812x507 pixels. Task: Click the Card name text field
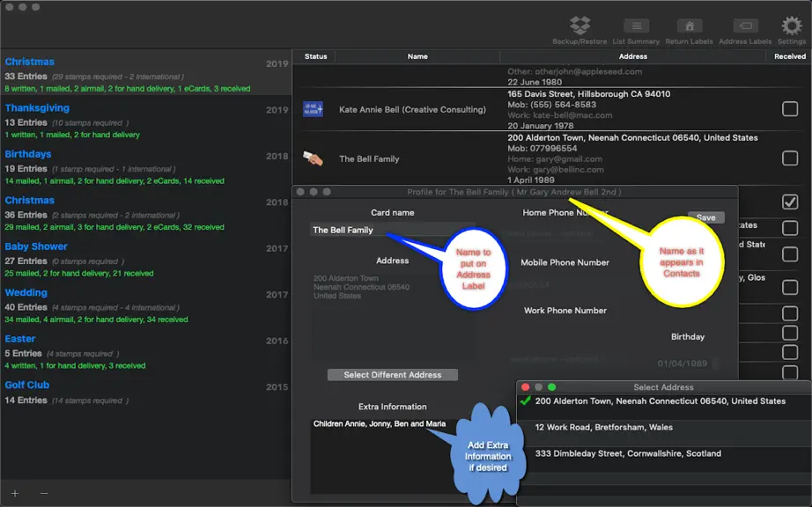392,230
